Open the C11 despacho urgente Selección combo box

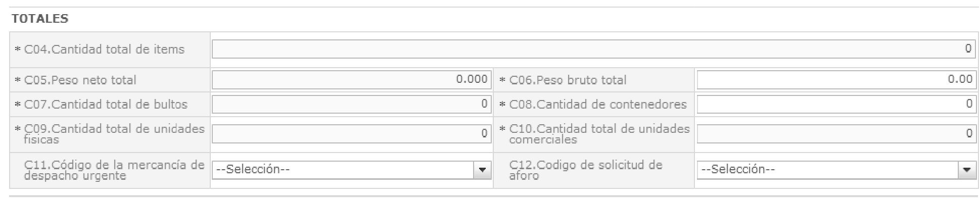coord(351,170)
